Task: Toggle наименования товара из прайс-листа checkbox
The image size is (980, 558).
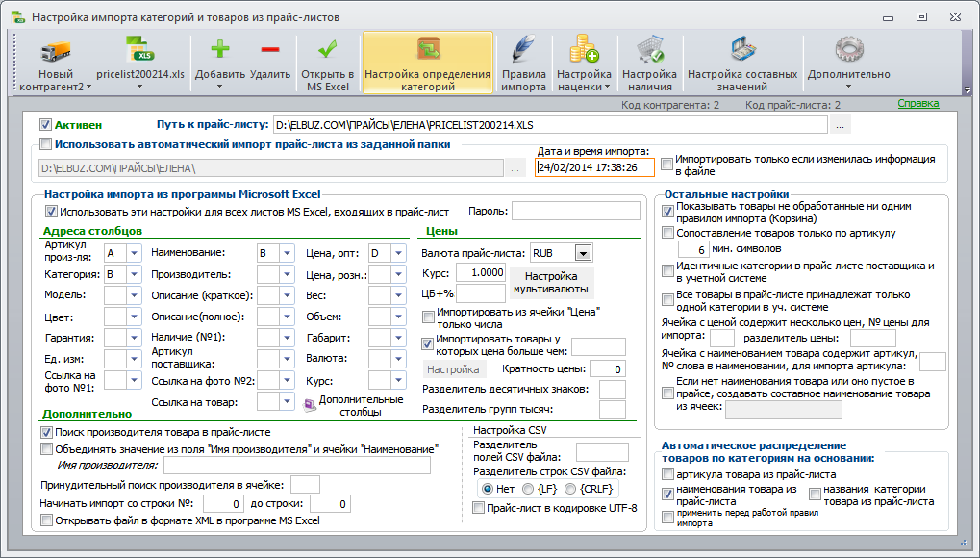Action: 667,495
